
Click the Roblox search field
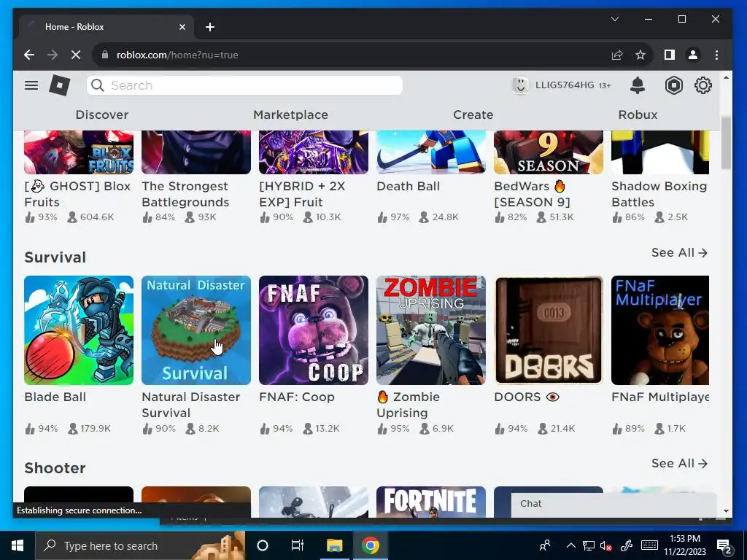click(x=245, y=85)
